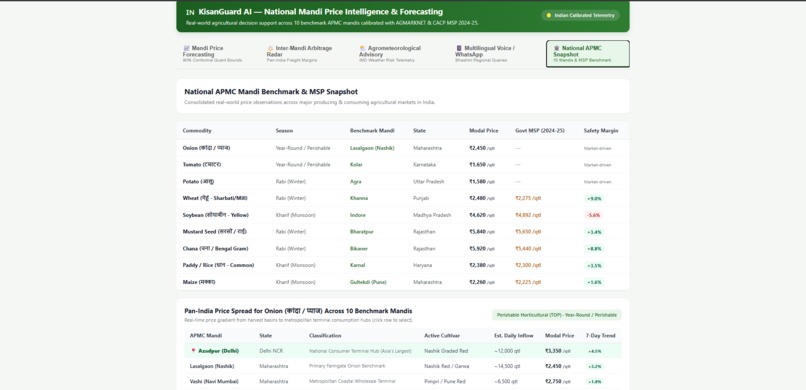Viewport: 806px width, 390px height.
Task: Open Lasalgaon (Nashik) mandi in the Onion row
Action: point(372,148)
